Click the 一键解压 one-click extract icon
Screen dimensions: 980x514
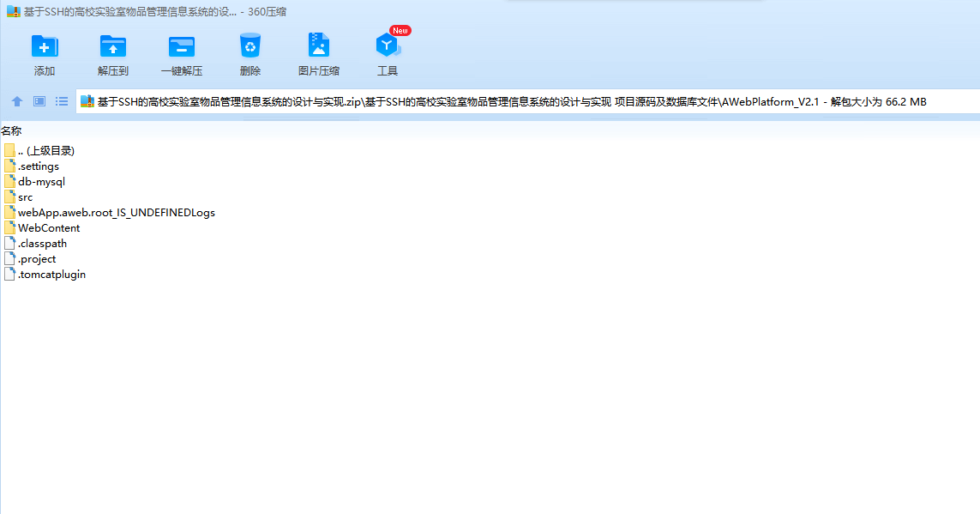point(182,47)
